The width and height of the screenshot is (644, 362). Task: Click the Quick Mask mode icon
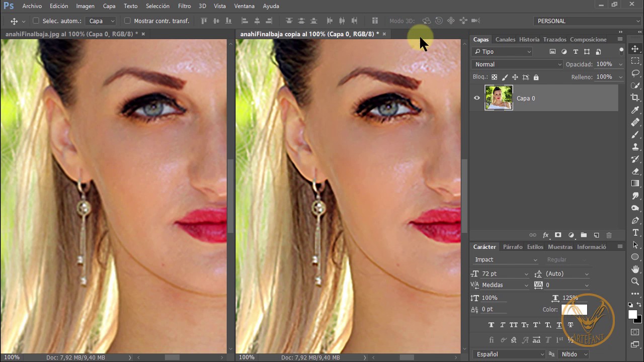point(635,332)
